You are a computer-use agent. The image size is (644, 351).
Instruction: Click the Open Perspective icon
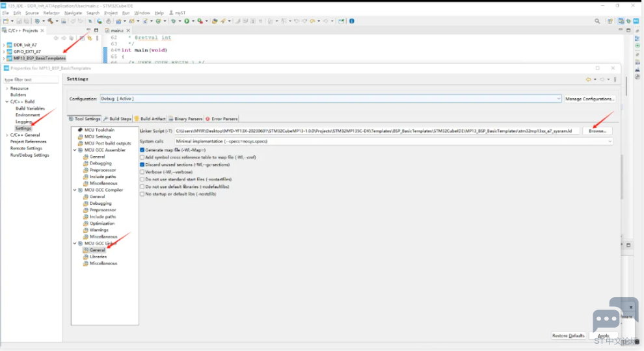[610, 21]
